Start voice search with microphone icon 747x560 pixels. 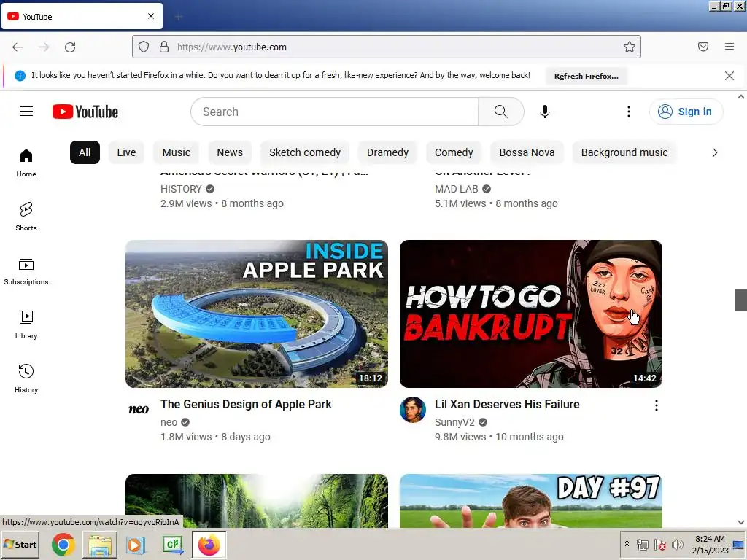[544, 112]
